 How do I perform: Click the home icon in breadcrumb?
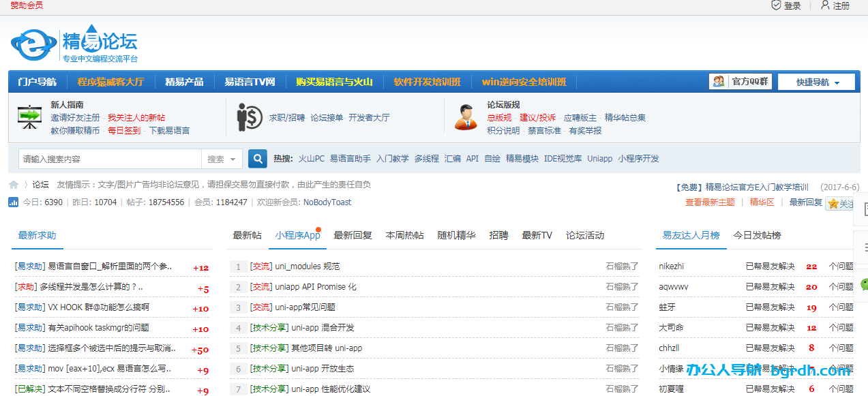click(x=14, y=185)
